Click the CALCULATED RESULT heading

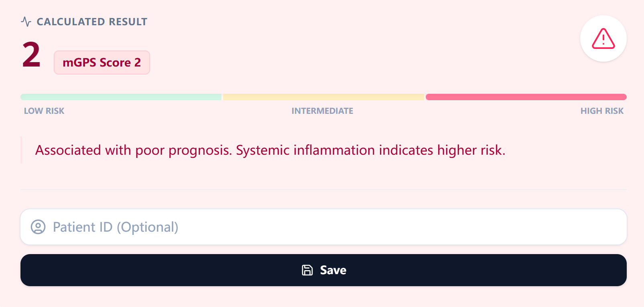click(x=92, y=22)
